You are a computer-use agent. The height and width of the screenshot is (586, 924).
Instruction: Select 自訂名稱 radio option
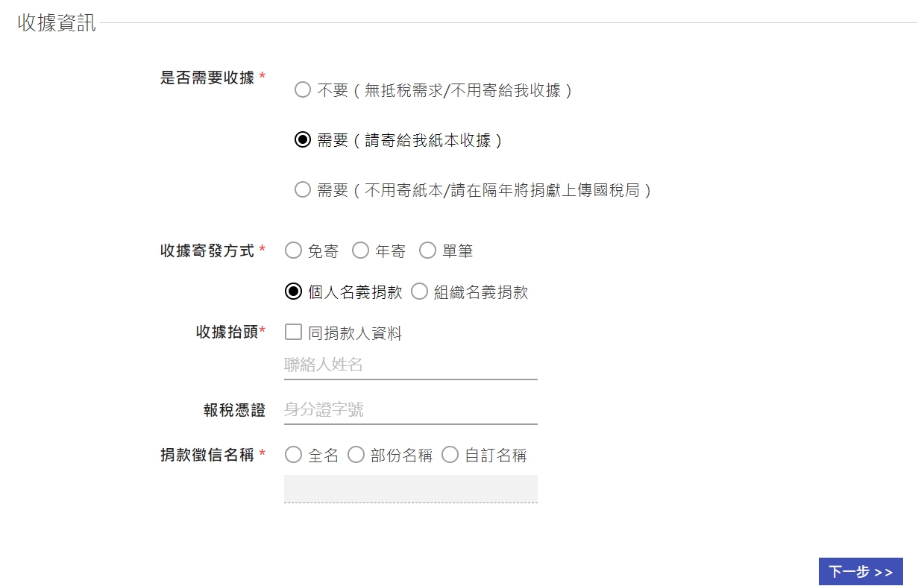click(450, 455)
